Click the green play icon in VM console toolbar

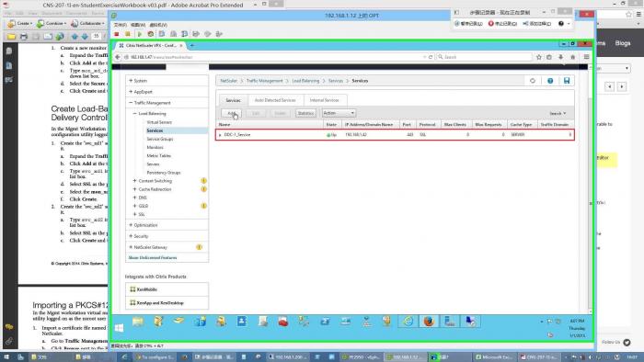coord(139,34)
